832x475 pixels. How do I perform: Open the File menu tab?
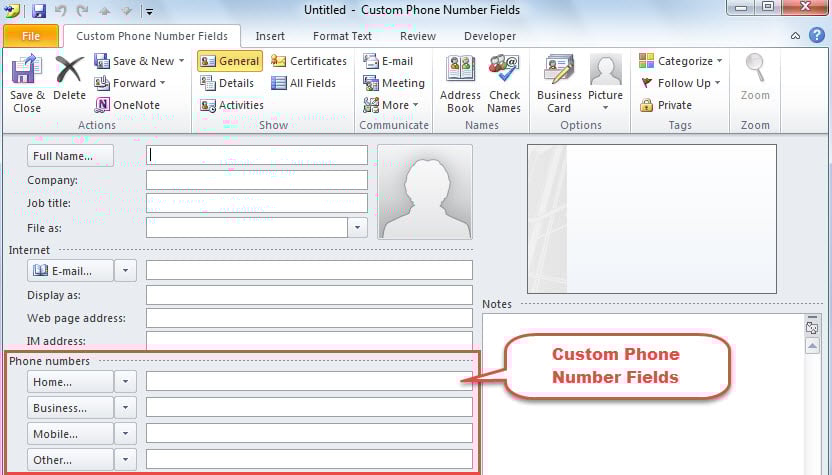30,36
